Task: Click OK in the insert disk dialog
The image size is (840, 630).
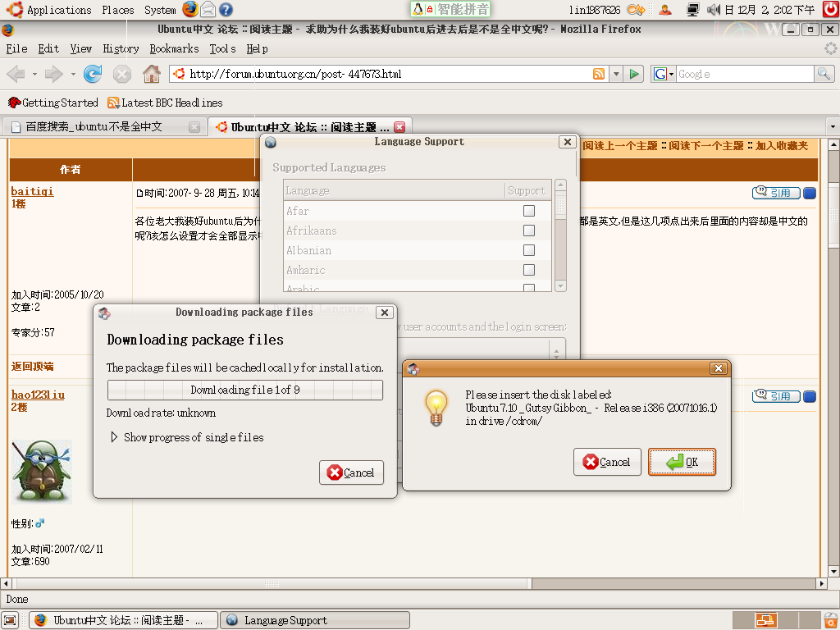Action: [x=682, y=462]
